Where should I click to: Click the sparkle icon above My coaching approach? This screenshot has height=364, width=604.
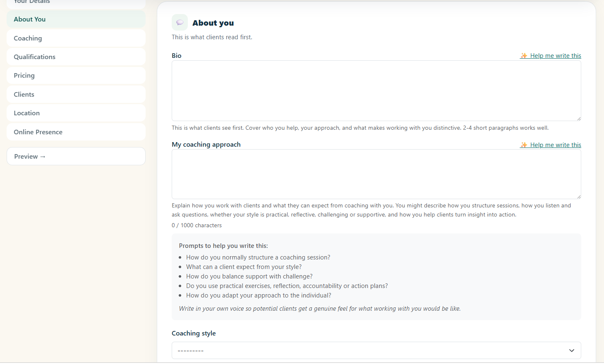[x=524, y=145]
